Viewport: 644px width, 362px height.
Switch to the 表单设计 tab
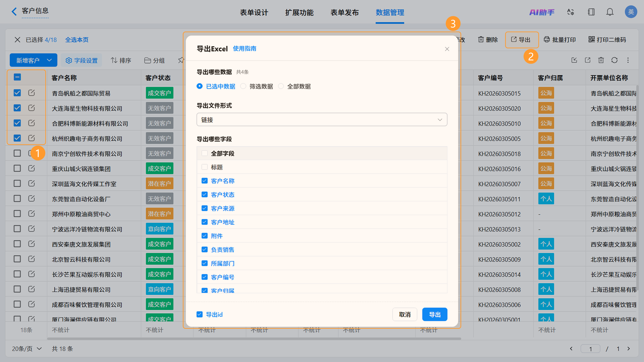(x=254, y=12)
